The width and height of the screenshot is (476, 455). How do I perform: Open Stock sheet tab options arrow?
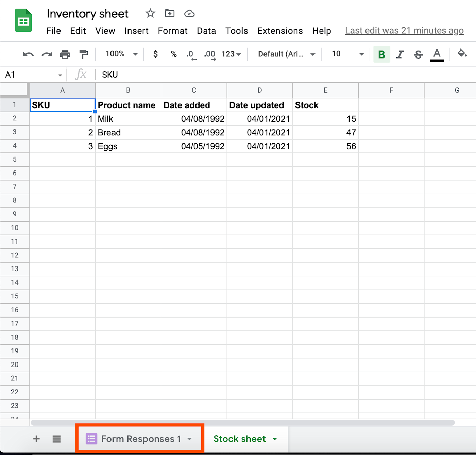click(x=275, y=439)
